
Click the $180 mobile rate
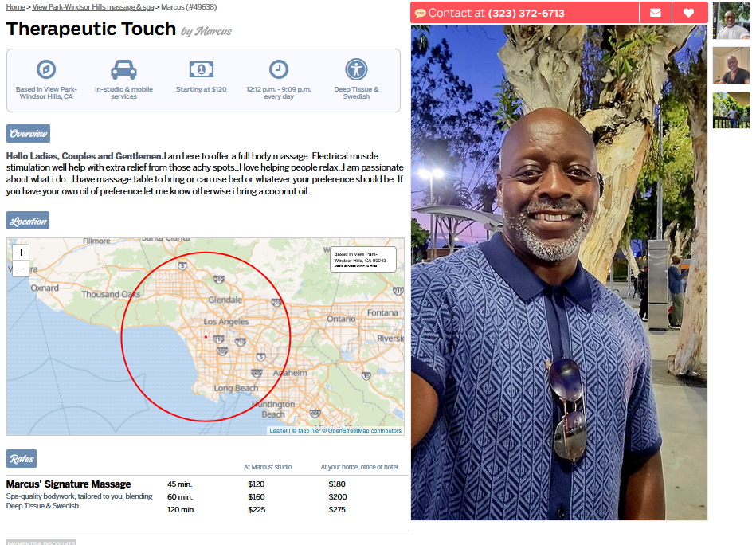337,484
